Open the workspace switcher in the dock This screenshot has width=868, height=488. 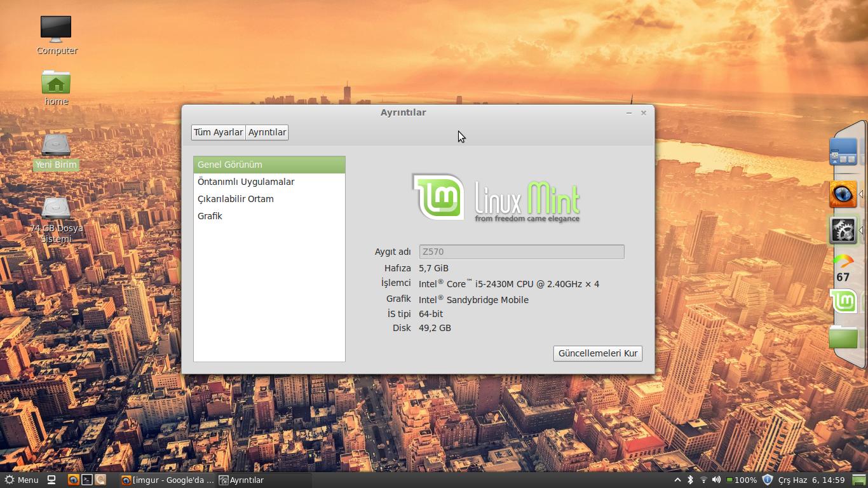(x=843, y=152)
